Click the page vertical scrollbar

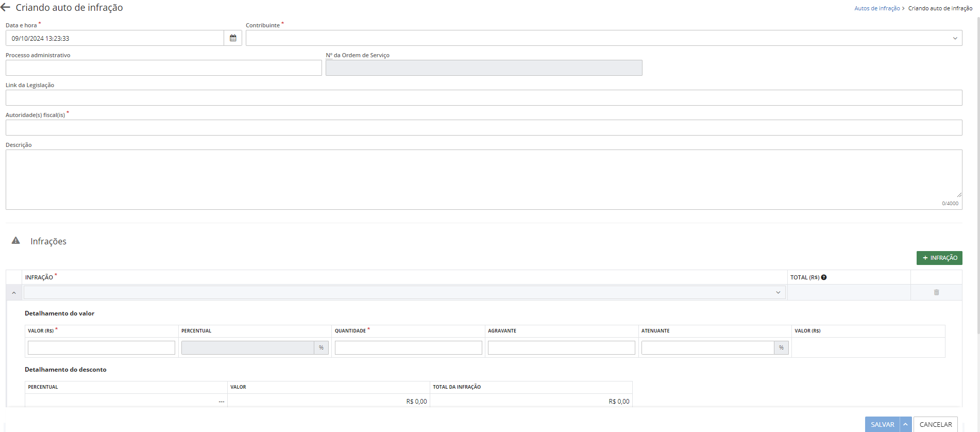point(978,175)
